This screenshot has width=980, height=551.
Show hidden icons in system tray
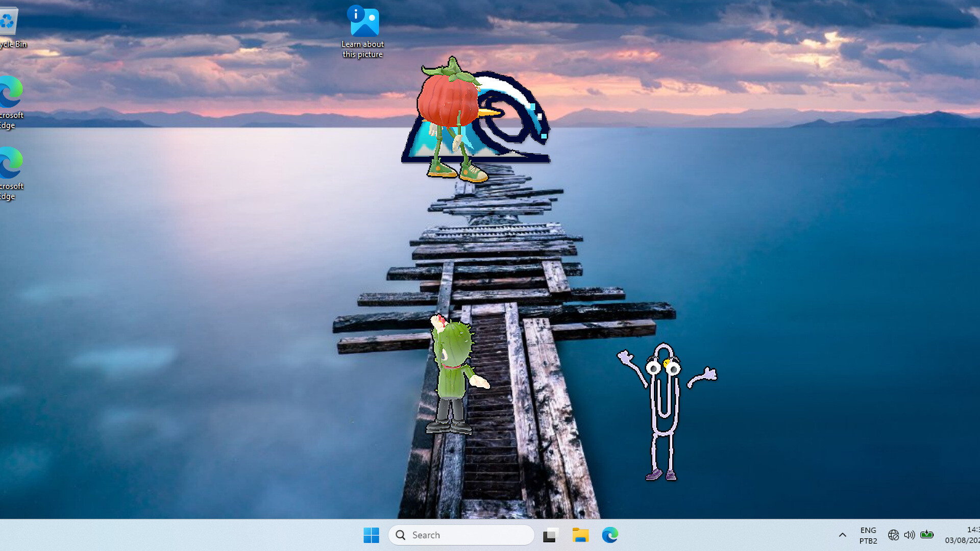(843, 535)
